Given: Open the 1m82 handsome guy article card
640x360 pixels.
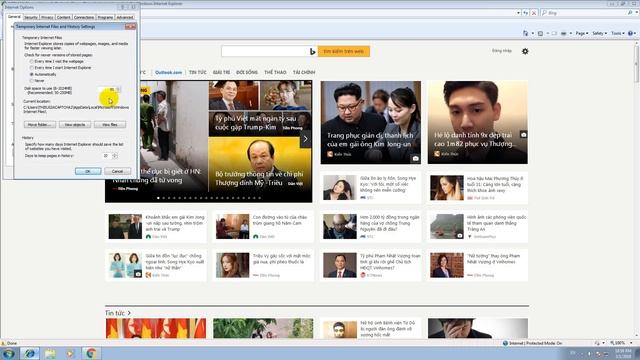Looking at the screenshot, I should (478, 122).
